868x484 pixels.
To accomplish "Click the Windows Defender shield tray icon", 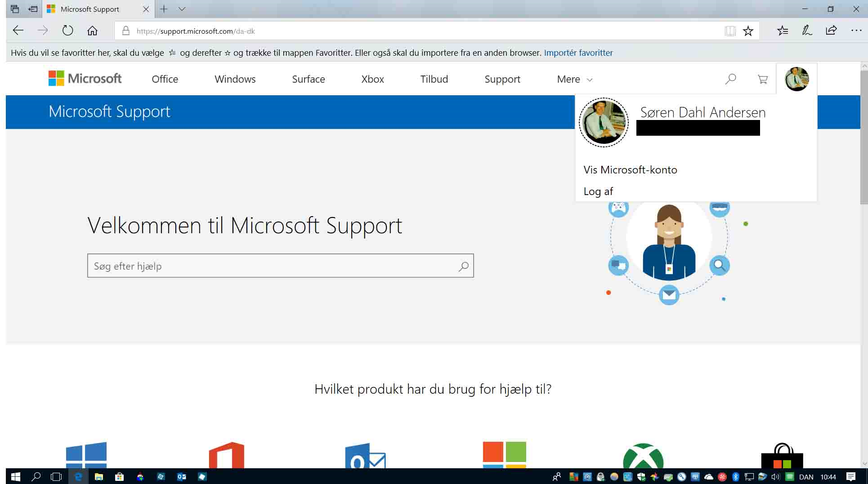I will pyautogui.click(x=641, y=477).
